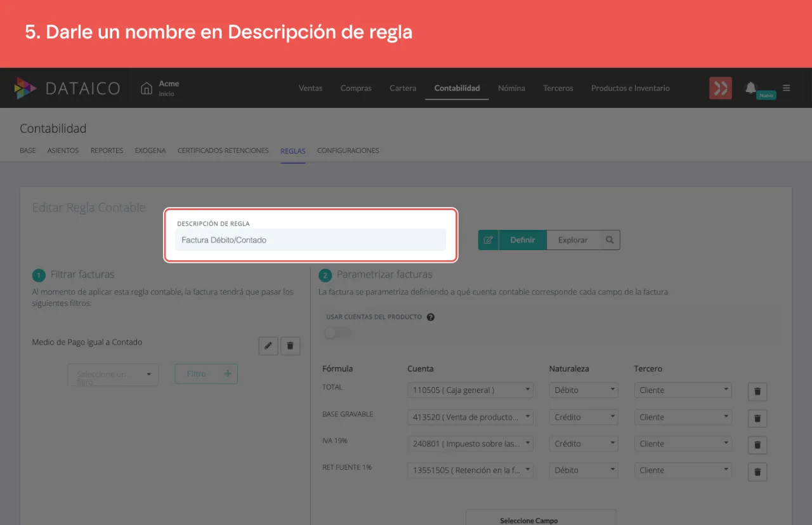This screenshot has height=525, width=812.
Task: Delete the TOTAL formula row
Action: click(757, 392)
